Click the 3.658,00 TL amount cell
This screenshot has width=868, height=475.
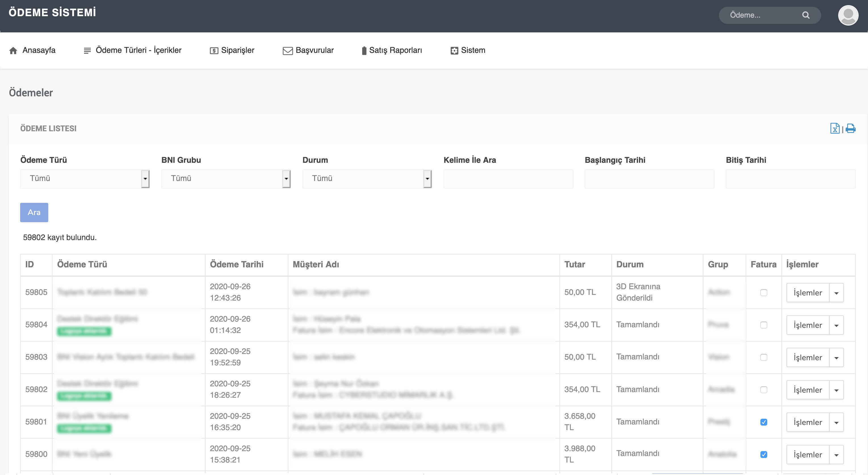click(x=585, y=422)
